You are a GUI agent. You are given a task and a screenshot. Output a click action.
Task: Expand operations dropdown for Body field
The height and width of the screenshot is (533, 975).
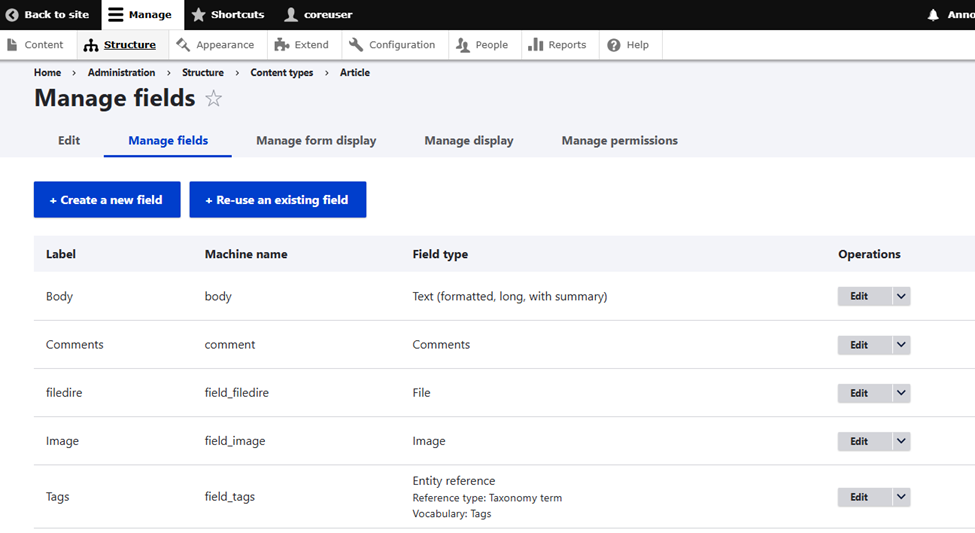[901, 296]
